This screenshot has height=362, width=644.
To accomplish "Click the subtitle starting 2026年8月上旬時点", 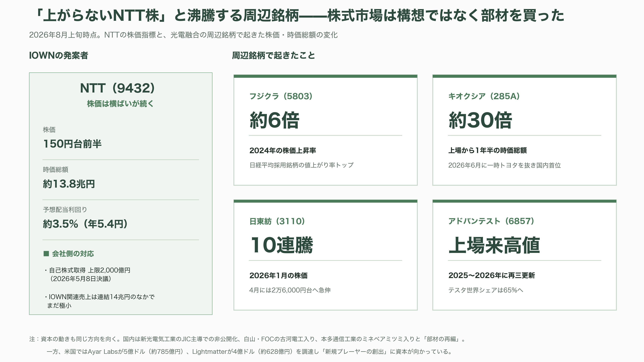I will click(x=183, y=35).
